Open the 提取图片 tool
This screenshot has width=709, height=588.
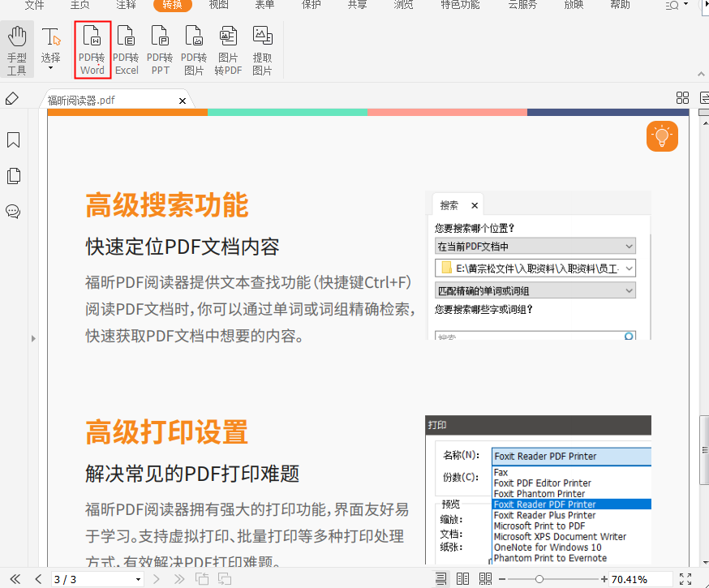tap(262, 49)
